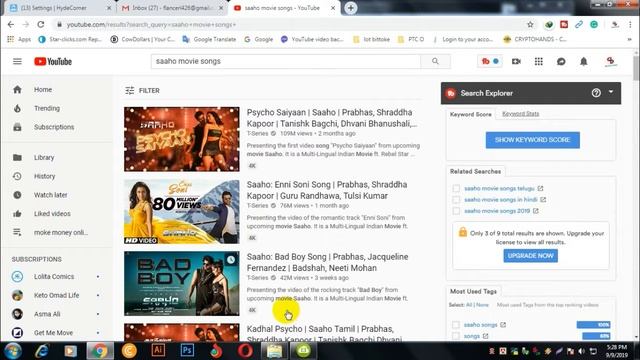This screenshot has height=360, width=640.
Task: Open the 80 Million Views Enni Soni thumbnail
Action: [x=182, y=211]
